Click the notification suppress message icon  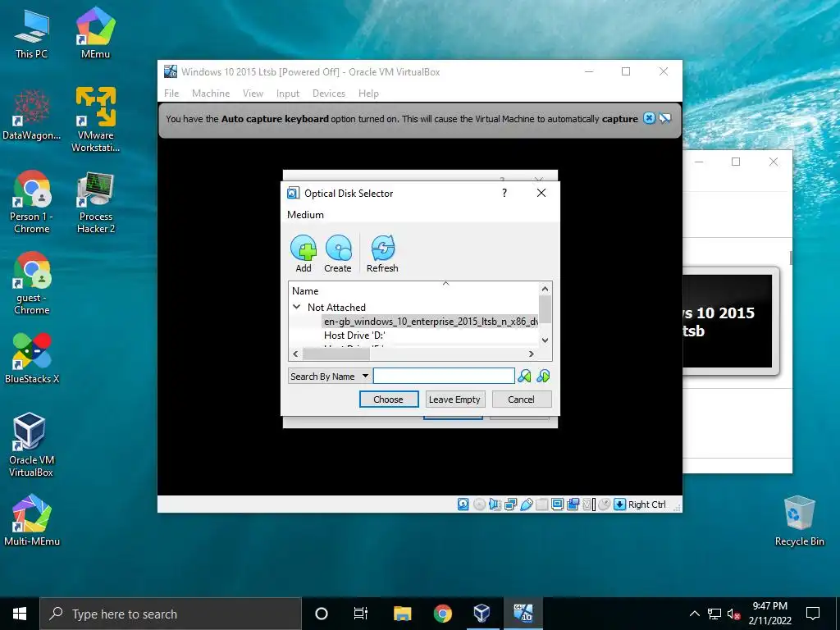pyautogui.click(x=664, y=118)
